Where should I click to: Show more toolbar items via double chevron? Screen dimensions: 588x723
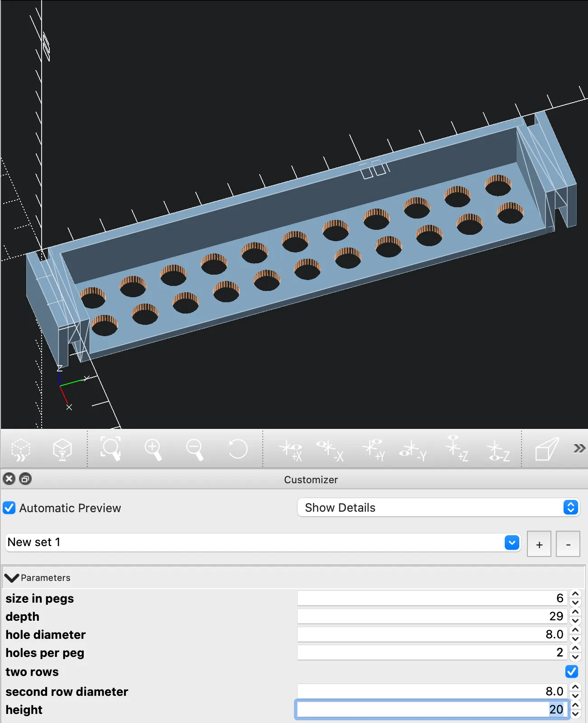point(579,448)
